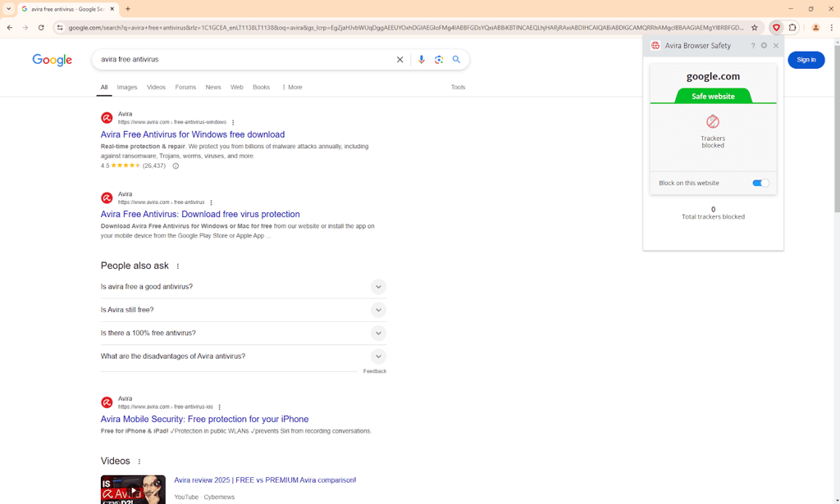Go back to the previous page

10,27
